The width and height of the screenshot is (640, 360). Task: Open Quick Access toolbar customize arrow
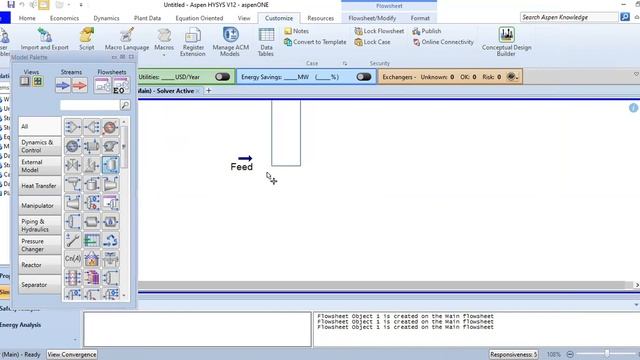tap(81, 5)
